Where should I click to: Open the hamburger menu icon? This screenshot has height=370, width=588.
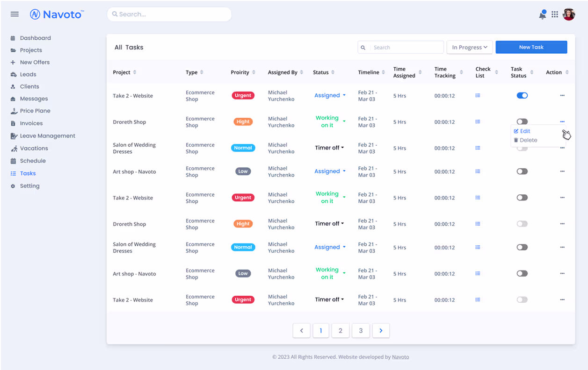pyautogui.click(x=15, y=14)
